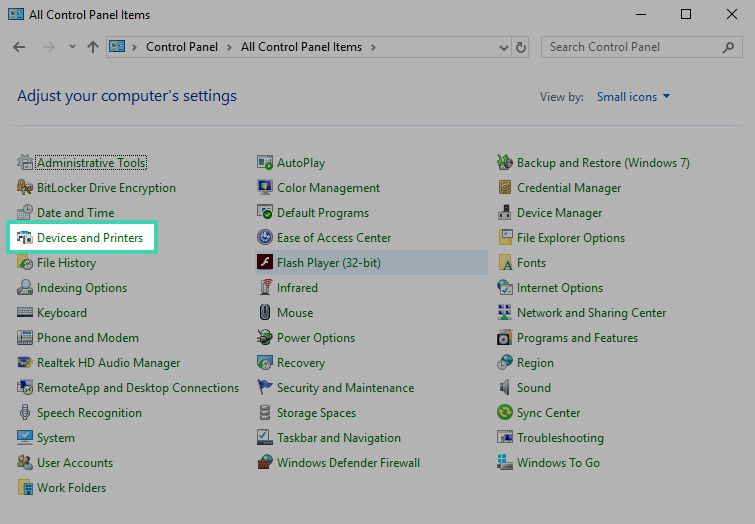
Task: Open the Troubleshooting link
Action: point(560,438)
